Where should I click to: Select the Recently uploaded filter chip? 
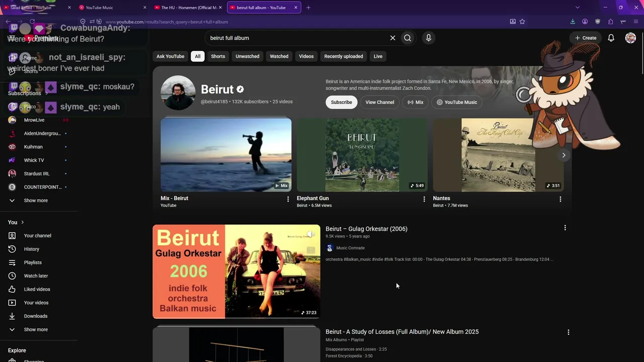[344, 56]
